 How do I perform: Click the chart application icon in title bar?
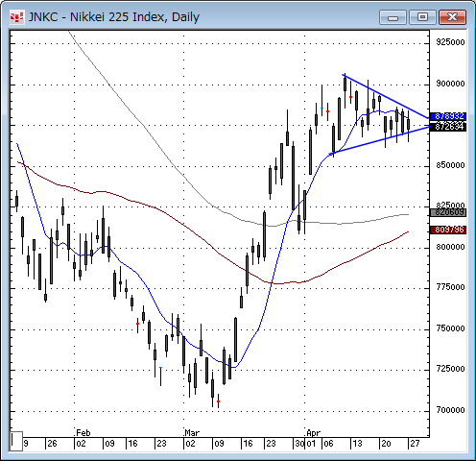tap(16, 17)
